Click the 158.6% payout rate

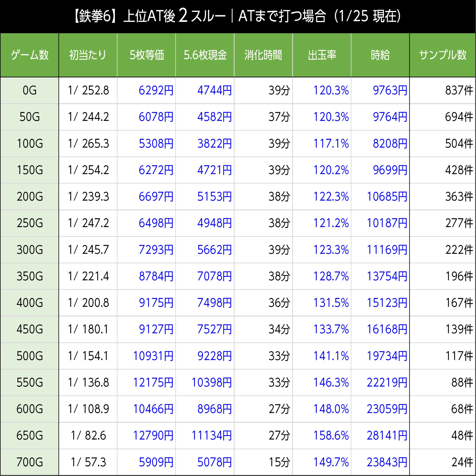click(331, 436)
